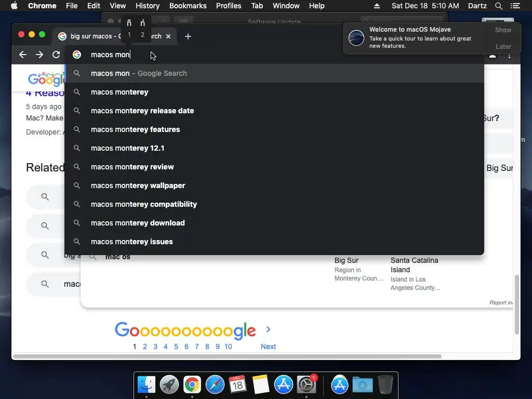Reload the page with the refresh icon

click(56, 55)
